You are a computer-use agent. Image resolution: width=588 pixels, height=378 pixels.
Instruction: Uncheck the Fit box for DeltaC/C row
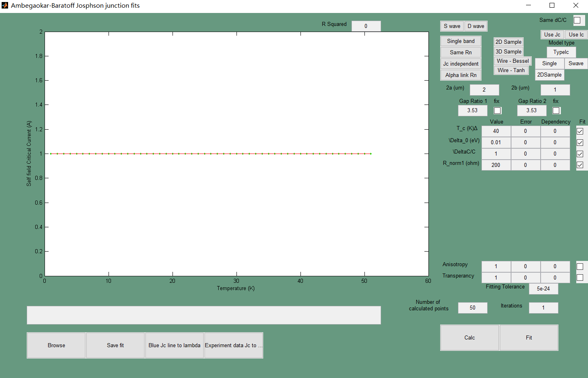pyautogui.click(x=580, y=154)
